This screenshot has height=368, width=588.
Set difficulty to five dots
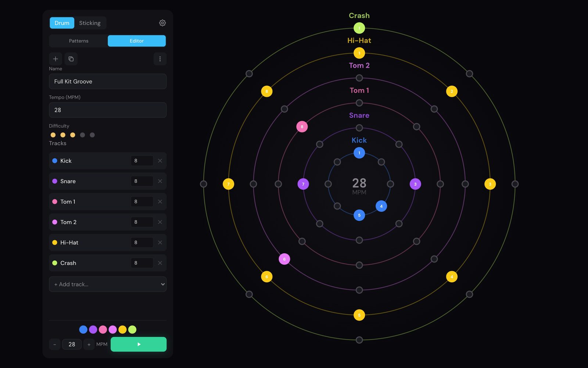[92, 135]
